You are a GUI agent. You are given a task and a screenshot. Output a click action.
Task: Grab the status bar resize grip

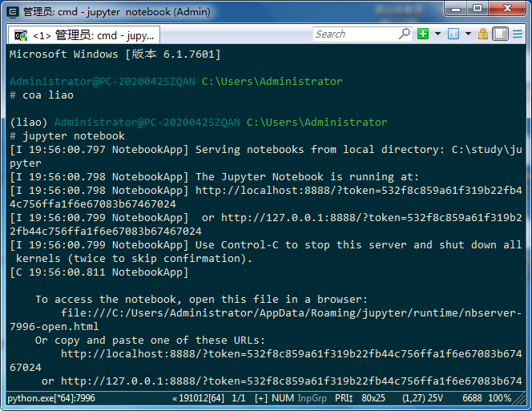click(x=519, y=399)
